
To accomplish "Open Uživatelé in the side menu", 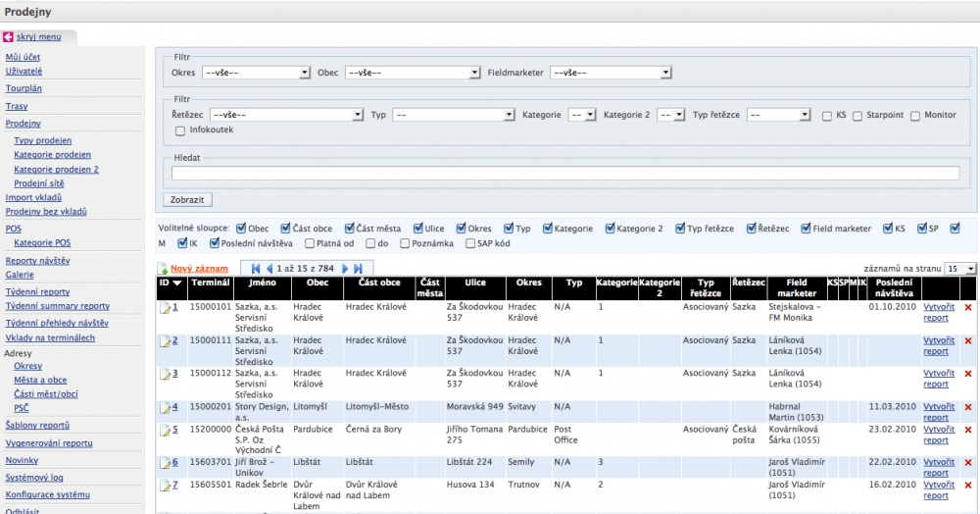I will (24, 72).
